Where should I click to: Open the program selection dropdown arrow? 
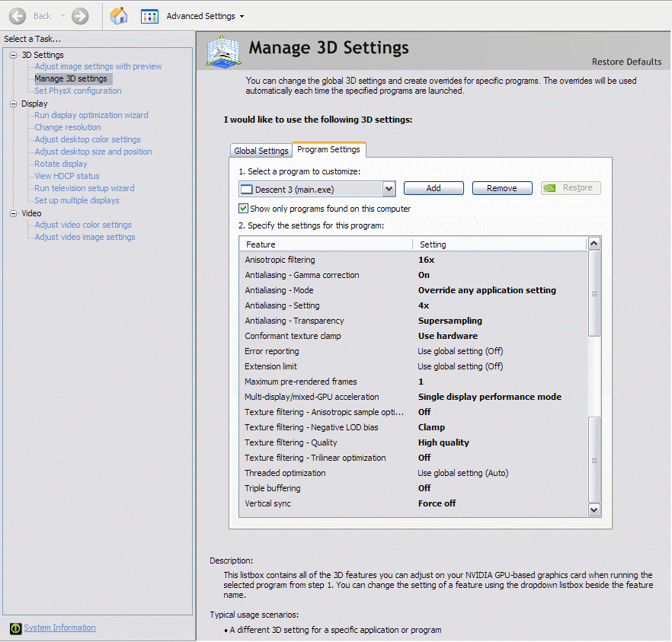click(x=389, y=189)
